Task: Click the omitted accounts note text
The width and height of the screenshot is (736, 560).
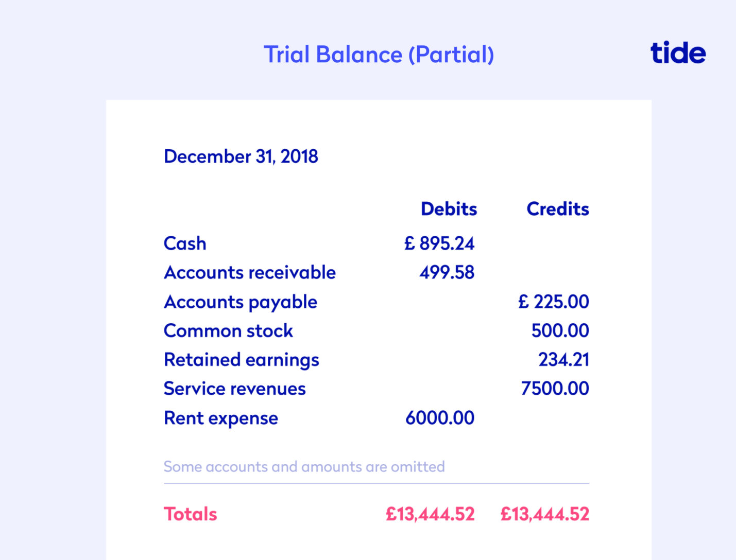Action: 304,467
